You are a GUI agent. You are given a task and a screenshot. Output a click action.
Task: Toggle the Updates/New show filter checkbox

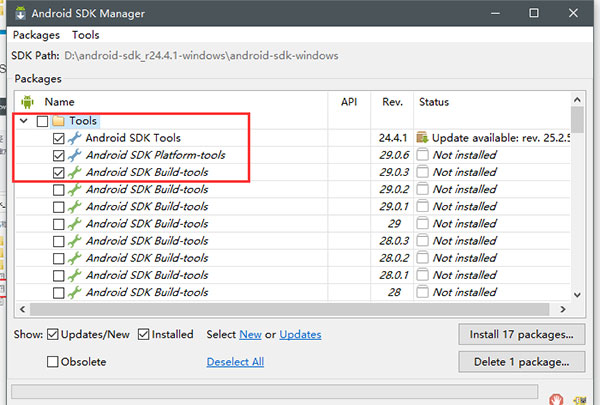coord(53,334)
